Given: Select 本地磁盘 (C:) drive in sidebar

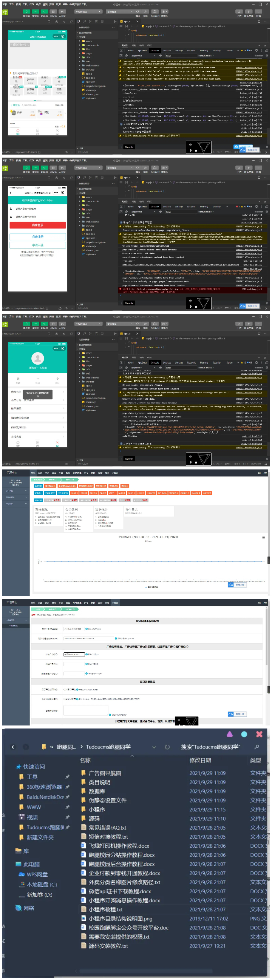Looking at the screenshot, I should point(42,885).
